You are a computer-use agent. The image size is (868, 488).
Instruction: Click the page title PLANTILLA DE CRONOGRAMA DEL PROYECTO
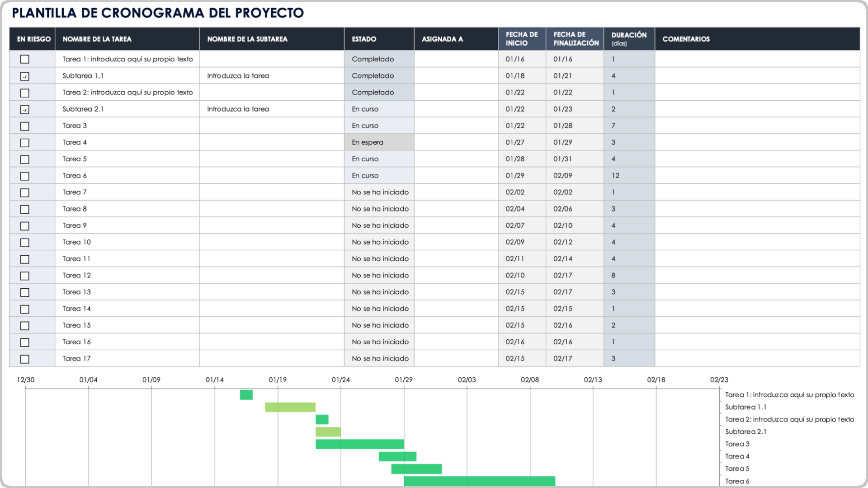pos(158,13)
